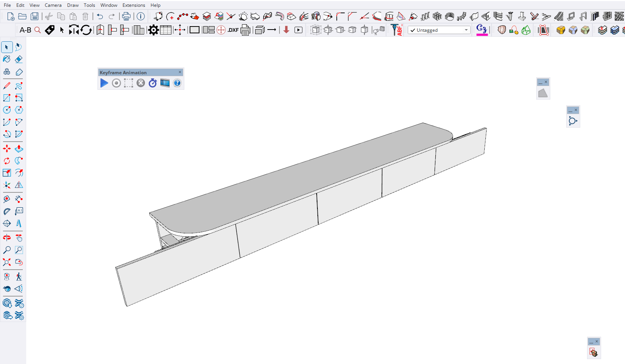Click the ABF screw tool icon
Screen dimensions: 625x364
[397, 30]
